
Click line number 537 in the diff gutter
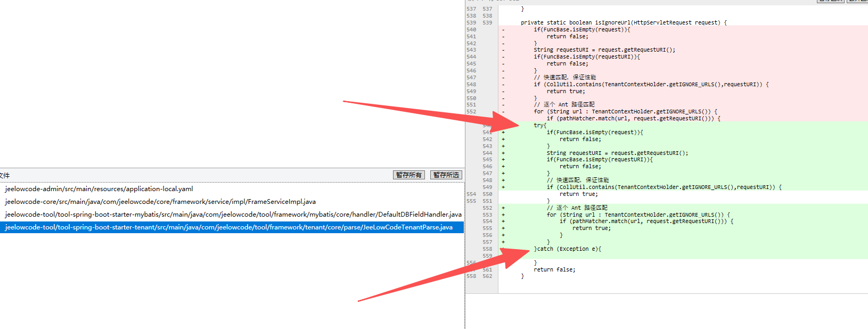click(x=471, y=9)
